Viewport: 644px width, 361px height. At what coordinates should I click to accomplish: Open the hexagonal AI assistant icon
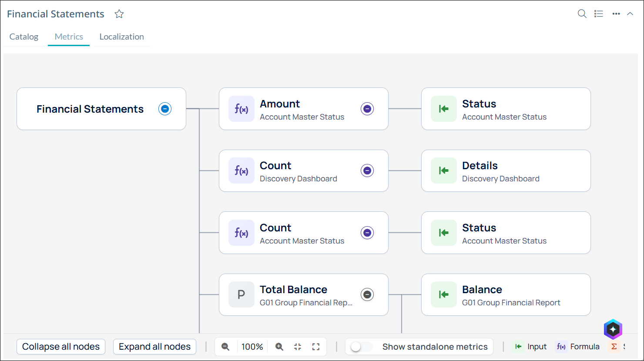coord(613,329)
